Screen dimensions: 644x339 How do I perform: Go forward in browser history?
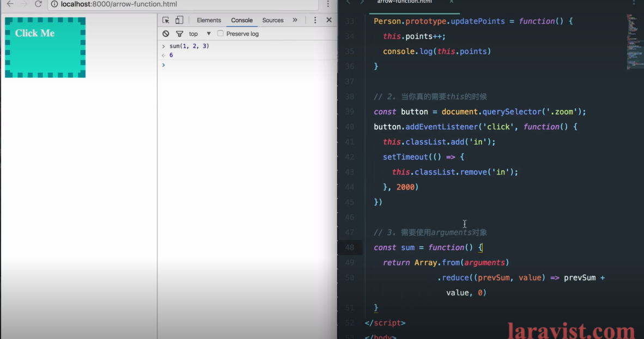point(24,4)
